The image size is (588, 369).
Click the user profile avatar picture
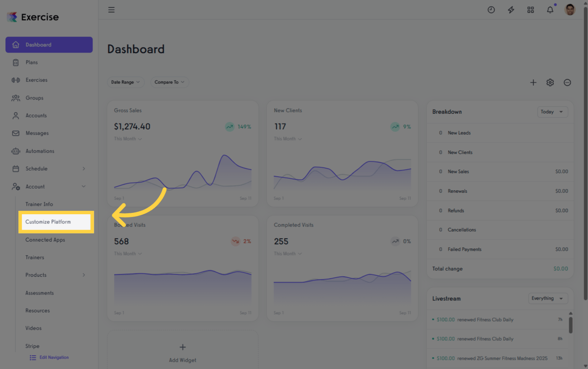click(x=569, y=10)
